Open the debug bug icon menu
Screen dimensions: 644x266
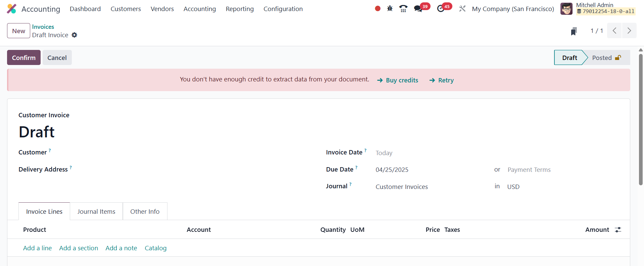click(390, 9)
